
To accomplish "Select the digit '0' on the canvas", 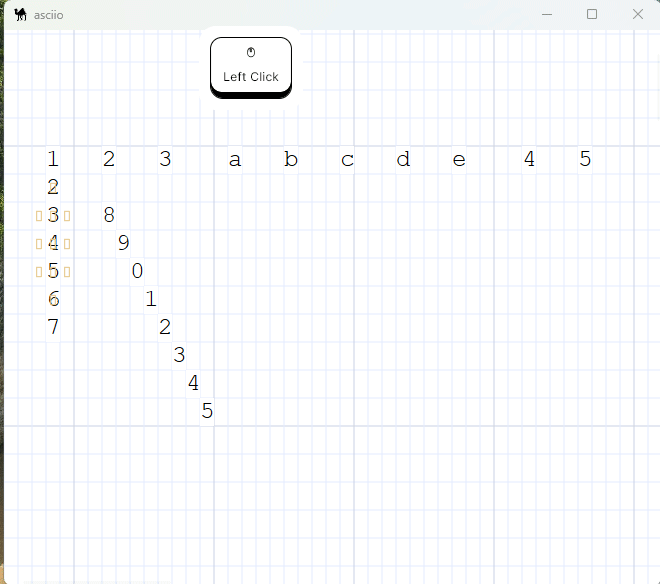I will point(137,271).
